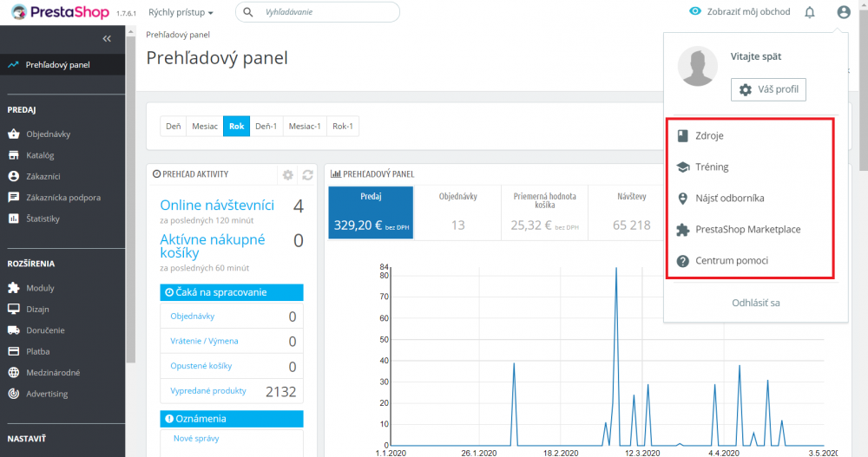Select the Rok-1 date range

click(343, 126)
